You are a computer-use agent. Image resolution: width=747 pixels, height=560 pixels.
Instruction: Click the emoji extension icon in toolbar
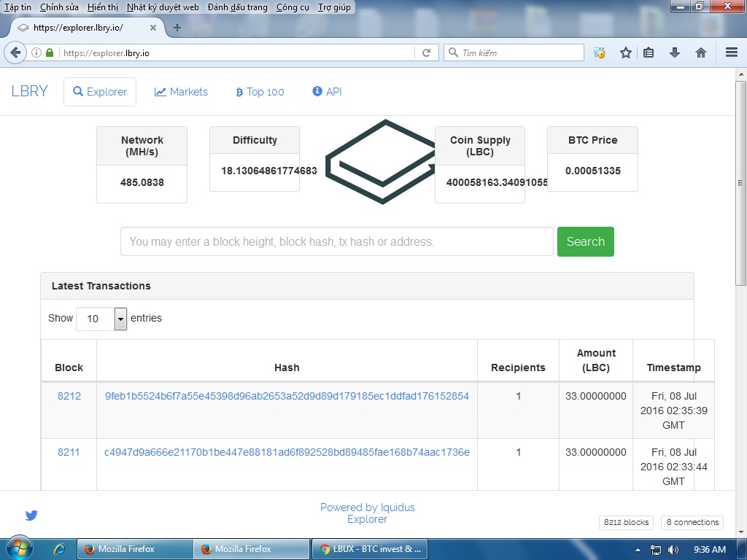600,52
